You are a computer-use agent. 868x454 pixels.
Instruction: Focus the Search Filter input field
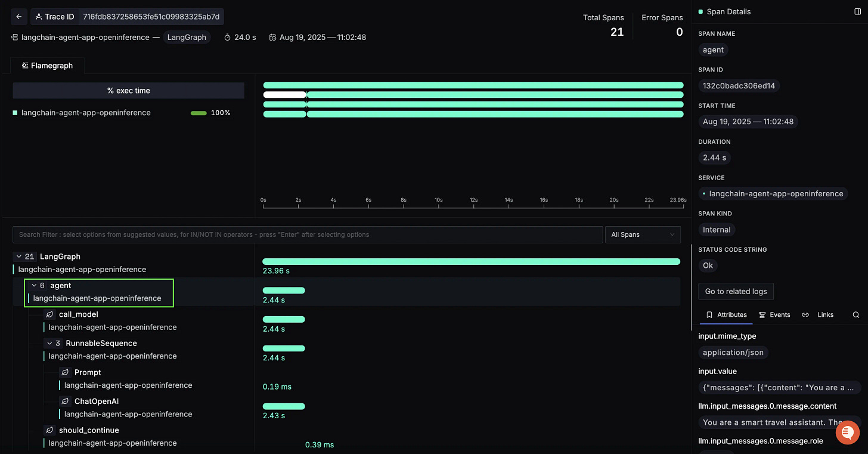(x=308, y=234)
